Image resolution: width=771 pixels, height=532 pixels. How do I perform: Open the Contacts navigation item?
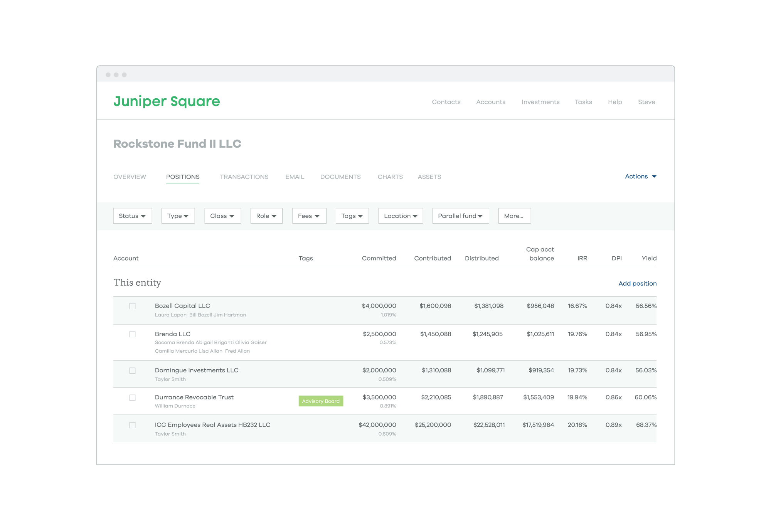(446, 102)
